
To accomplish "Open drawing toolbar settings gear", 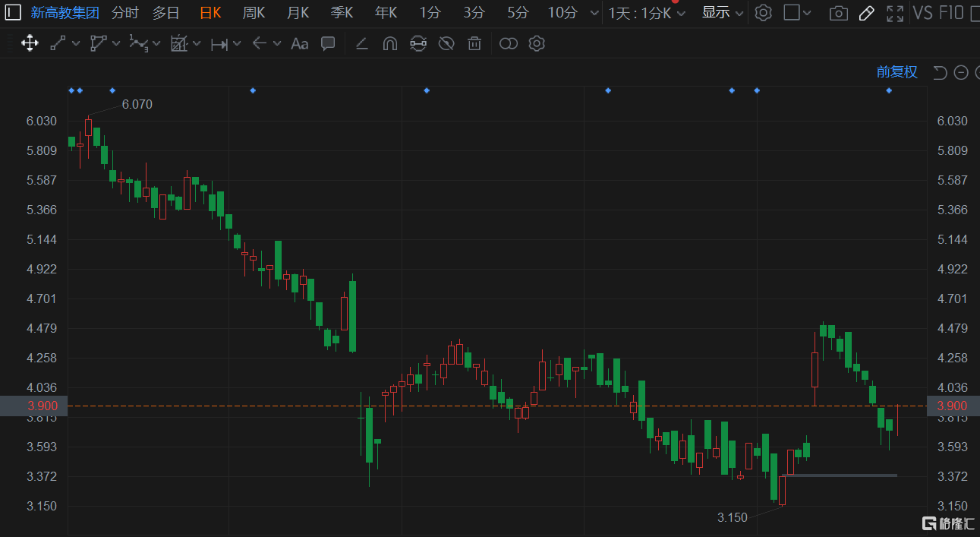I will pos(537,44).
